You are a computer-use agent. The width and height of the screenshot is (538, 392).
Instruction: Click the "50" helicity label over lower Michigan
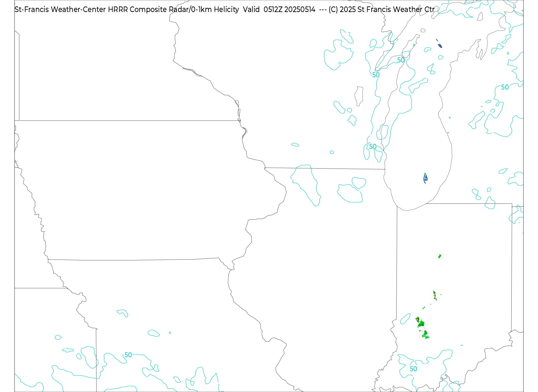505,87
